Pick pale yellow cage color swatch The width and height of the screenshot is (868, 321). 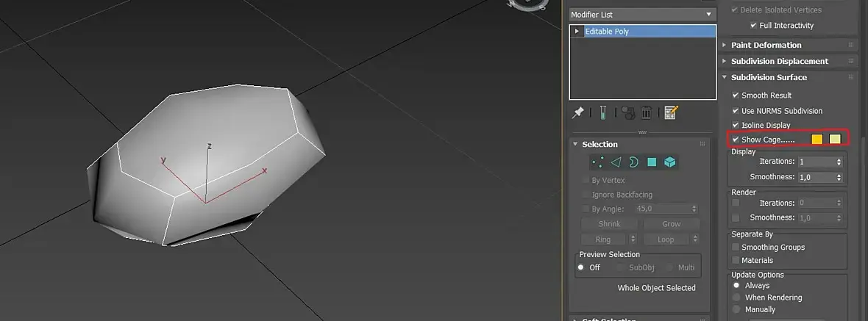836,140
